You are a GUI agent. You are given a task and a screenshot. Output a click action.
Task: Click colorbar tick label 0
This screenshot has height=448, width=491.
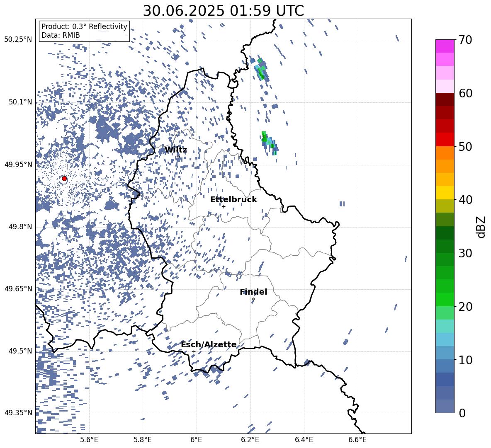point(462,413)
